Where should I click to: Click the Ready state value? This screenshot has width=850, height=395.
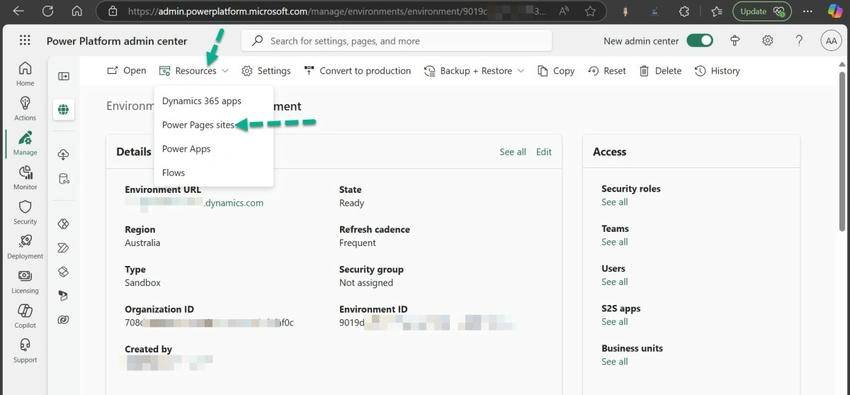[x=352, y=203]
